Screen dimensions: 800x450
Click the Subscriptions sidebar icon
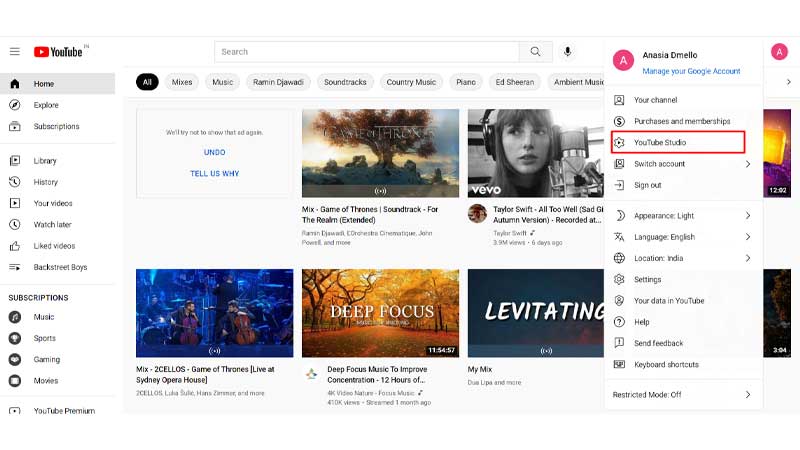click(15, 126)
